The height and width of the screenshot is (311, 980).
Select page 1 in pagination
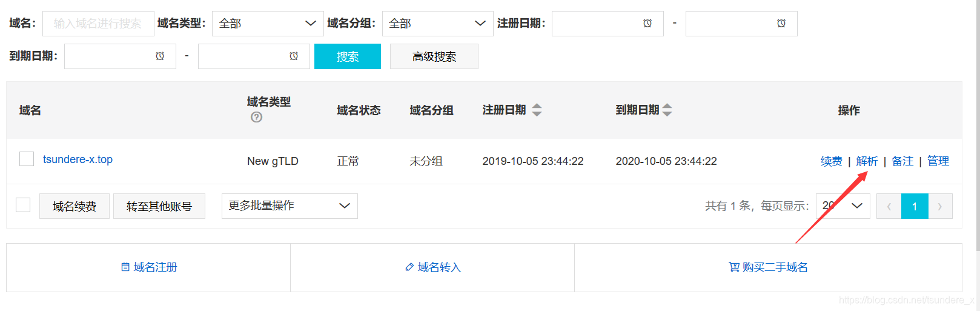point(915,206)
